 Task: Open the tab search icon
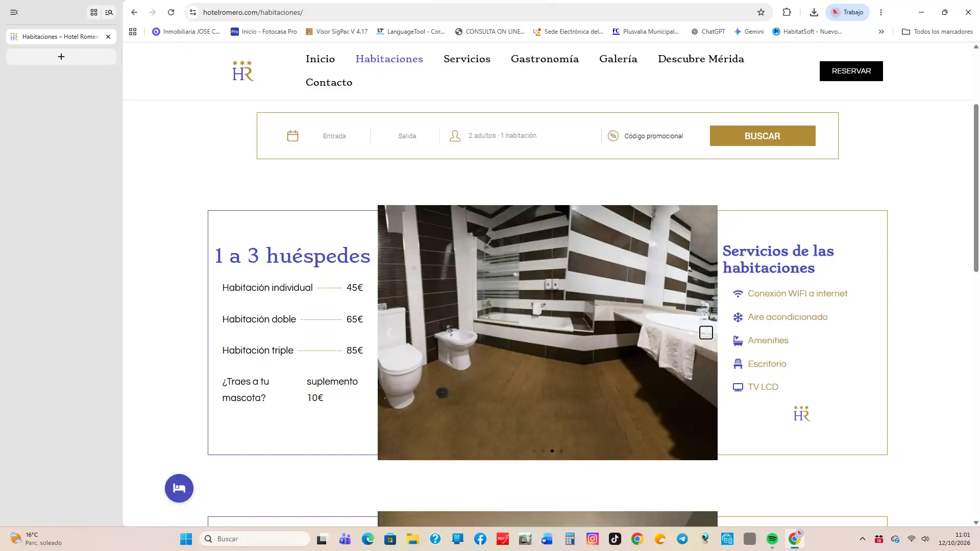(109, 12)
